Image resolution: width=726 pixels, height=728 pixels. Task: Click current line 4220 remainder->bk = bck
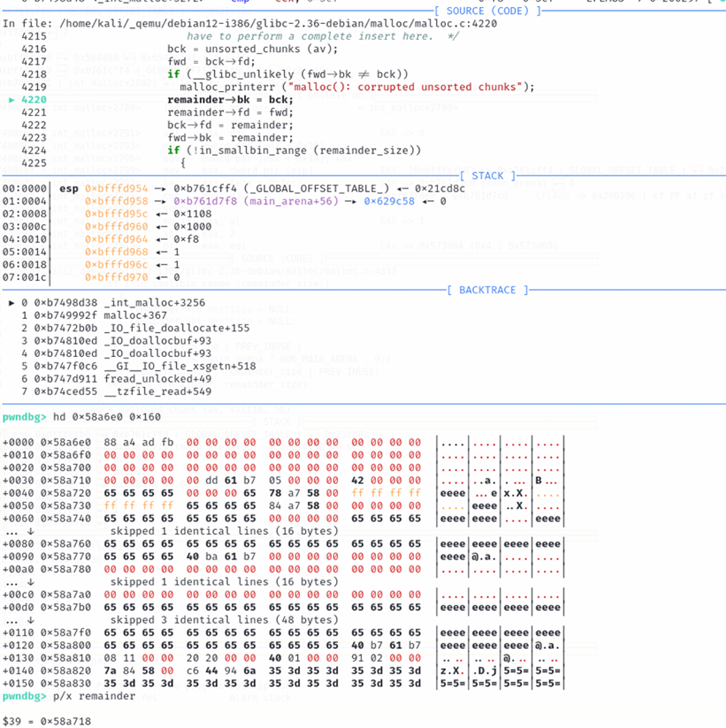(230, 99)
